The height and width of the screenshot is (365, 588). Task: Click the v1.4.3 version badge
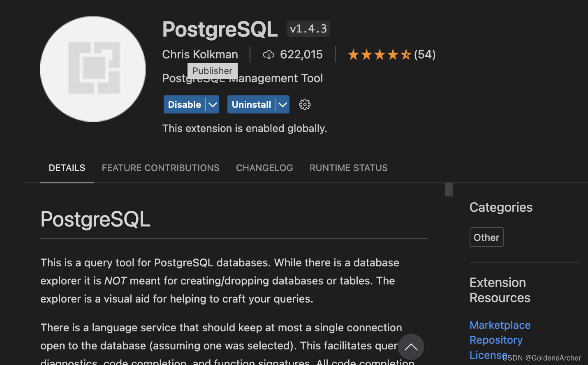coord(308,28)
